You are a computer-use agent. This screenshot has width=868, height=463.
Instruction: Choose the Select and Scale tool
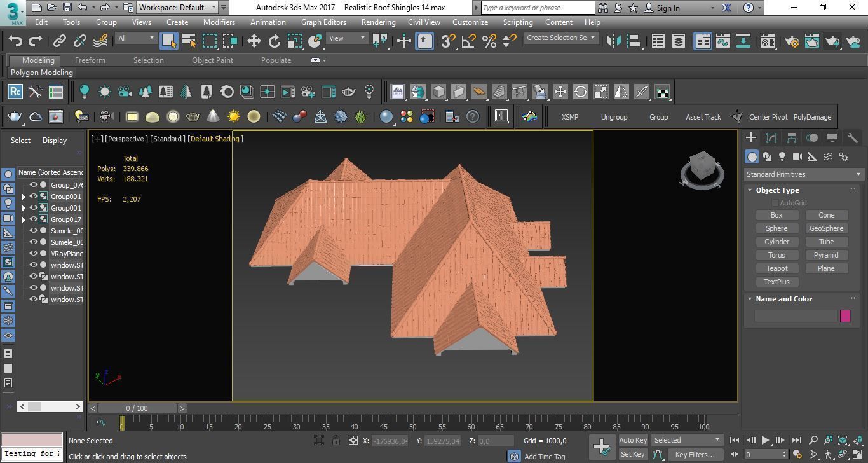294,41
